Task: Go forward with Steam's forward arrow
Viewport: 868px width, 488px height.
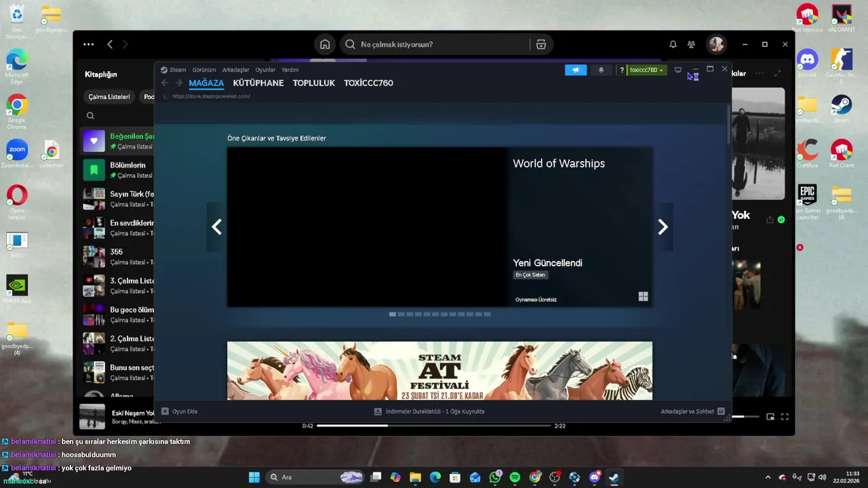Action: coord(178,83)
